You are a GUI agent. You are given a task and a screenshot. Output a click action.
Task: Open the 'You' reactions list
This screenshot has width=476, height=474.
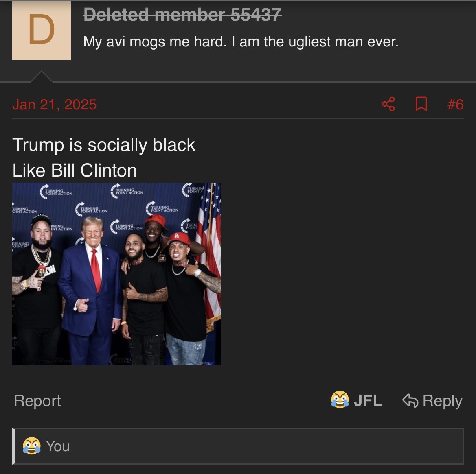(x=58, y=446)
